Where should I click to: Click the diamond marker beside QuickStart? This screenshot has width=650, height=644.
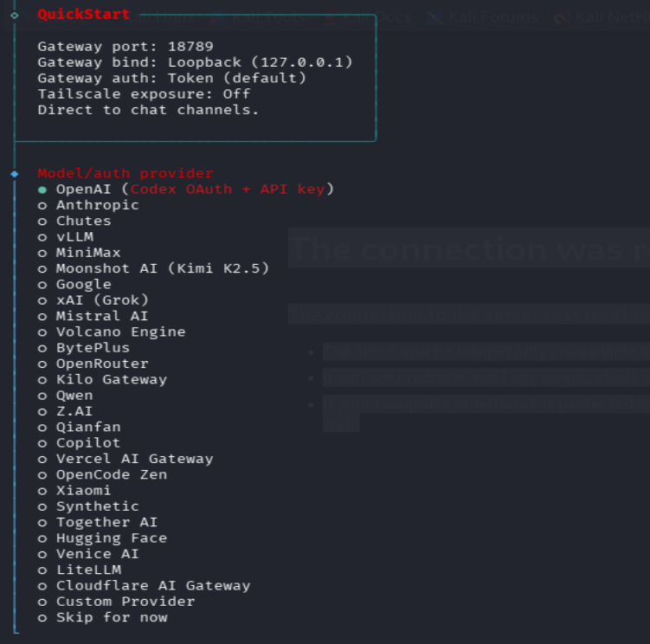click(x=15, y=16)
